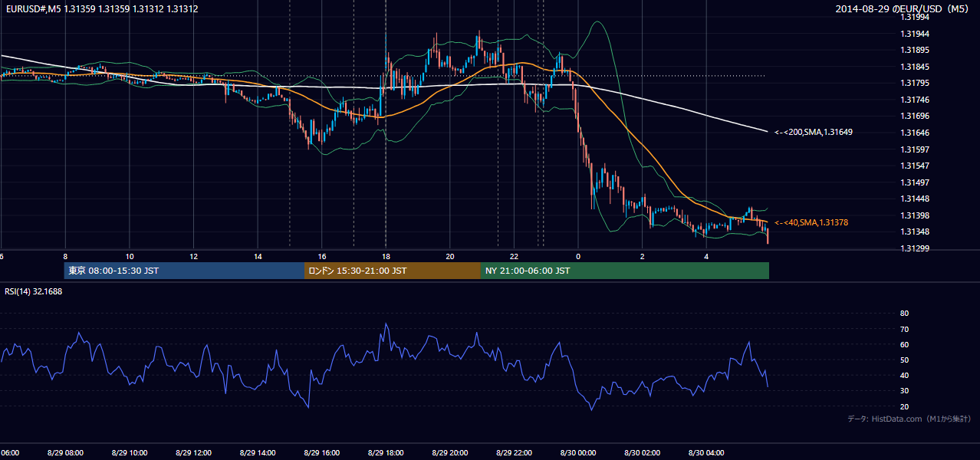The width and height of the screenshot is (980, 460).
Task: Click hour tick 12 under the price chart
Action: click(x=194, y=256)
